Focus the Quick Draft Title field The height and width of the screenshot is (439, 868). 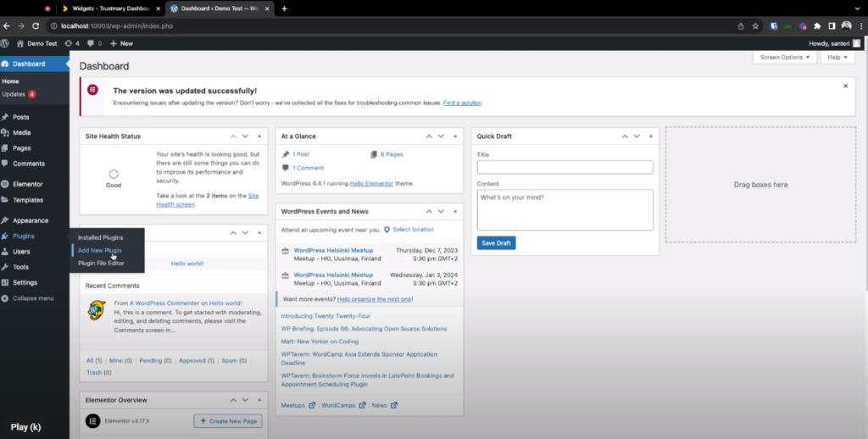[x=565, y=167]
